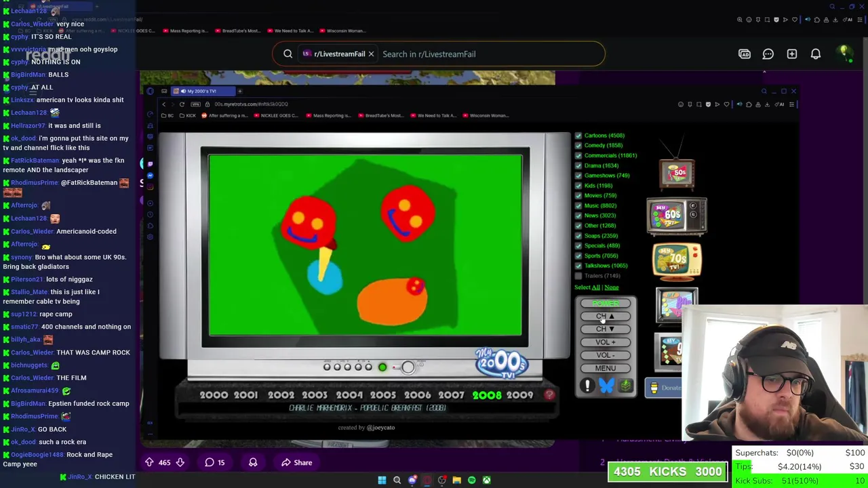The width and height of the screenshot is (868, 488).
Task: Uncheck the Drama (1634) category
Action: (x=578, y=165)
